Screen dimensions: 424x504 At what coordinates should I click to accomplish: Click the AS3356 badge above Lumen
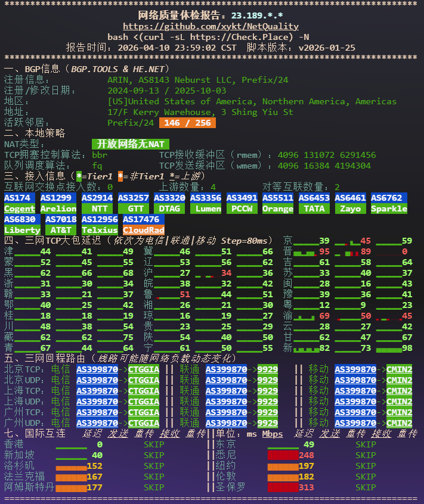(x=206, y=198)
